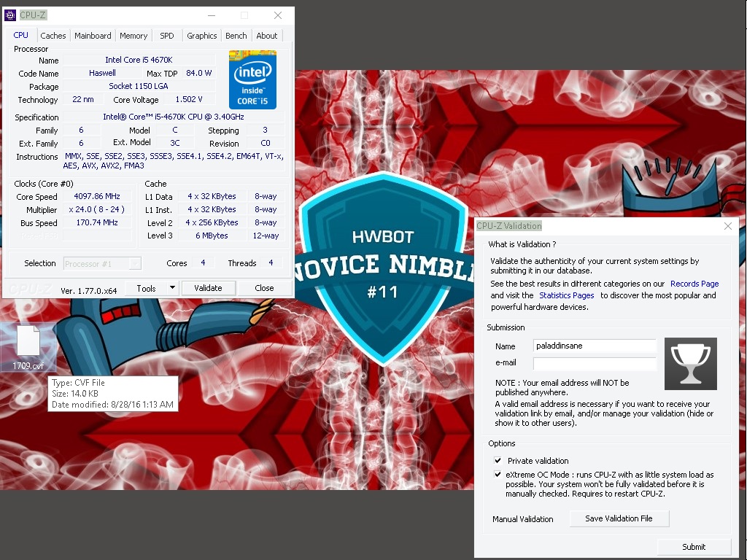Viewport: 747px width, 560px height.
Task: Click the Ext. Model value 3C
Action: (175, 143)
